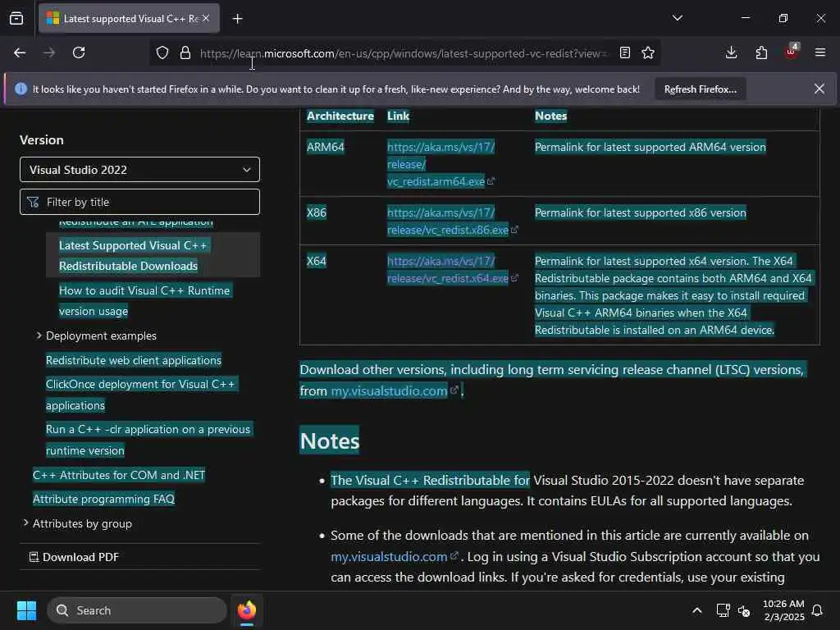Image resolution: width=840 pixels, height=630 pixels.
Task: Open the Windows Start menu
Action: [x=26, y=610]
